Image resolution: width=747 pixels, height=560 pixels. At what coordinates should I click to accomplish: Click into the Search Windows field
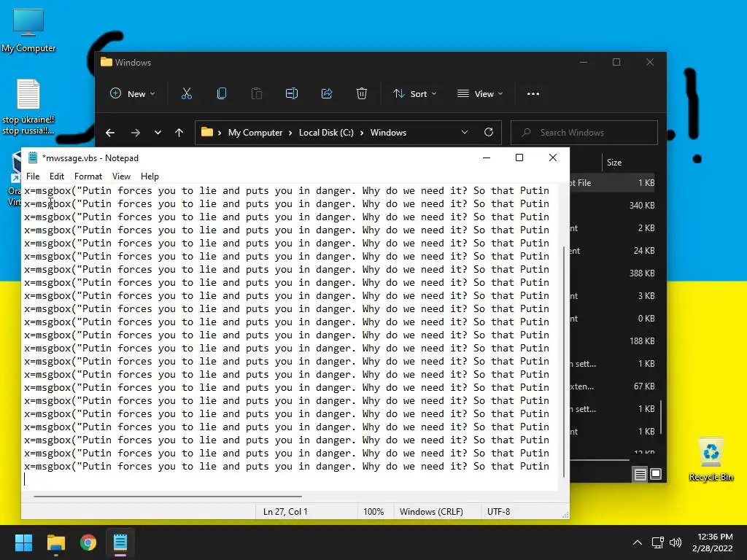coord(584,133)
